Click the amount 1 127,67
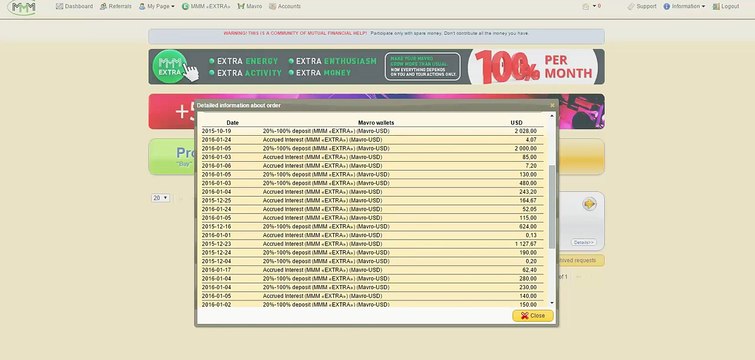This screenshot has width=755, height=360. pyautogui.click(x=526, y=244)
